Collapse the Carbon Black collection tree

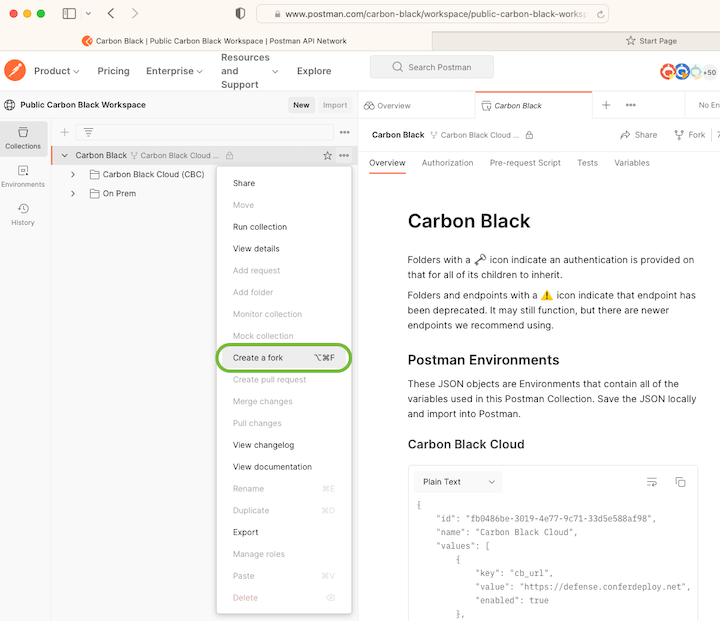[65, 155]
